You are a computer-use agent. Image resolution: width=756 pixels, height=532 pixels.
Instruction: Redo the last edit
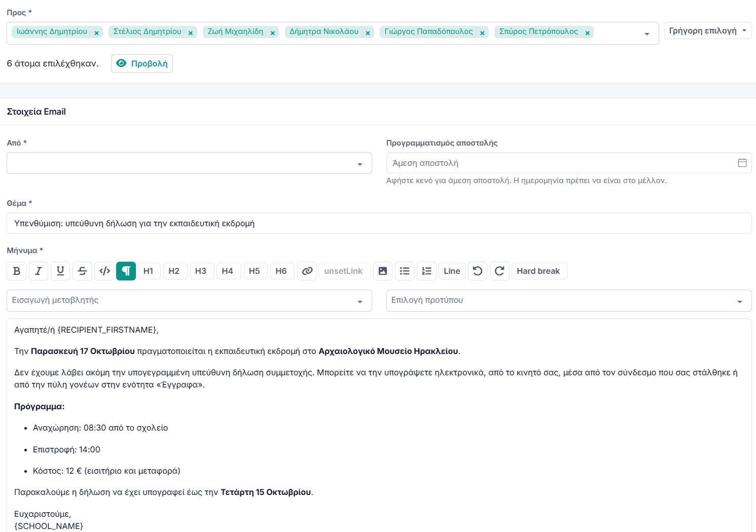tap(499, 271)
